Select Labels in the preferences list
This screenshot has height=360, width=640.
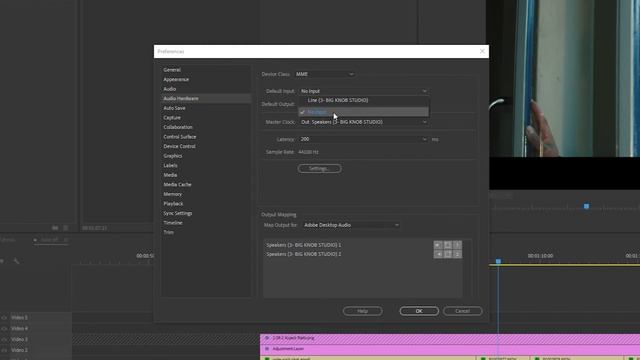pyautogui.click(x=170, y=165)
